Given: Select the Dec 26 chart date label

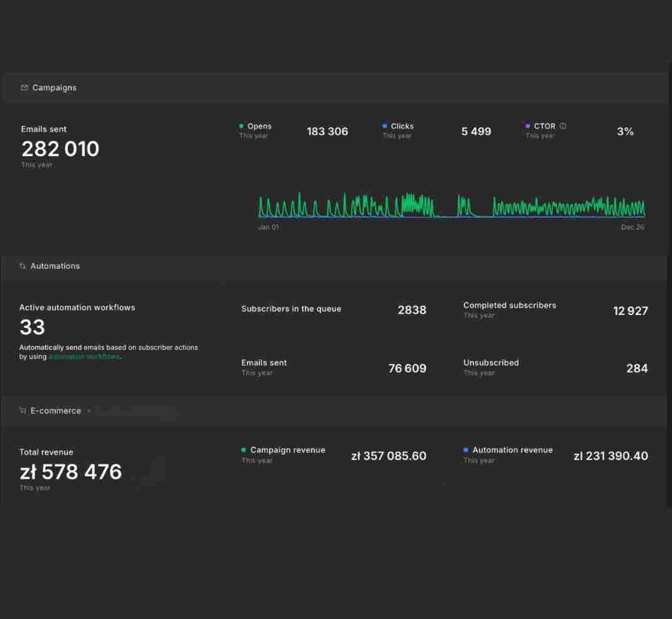Looking at the screenshot, I should [633, 227].
